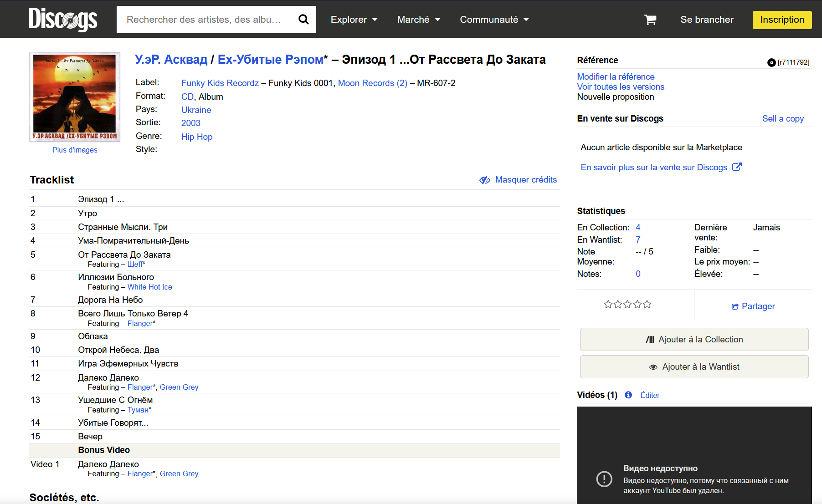The width and height of the screenshot is (822, 504).
Task: Click the search magnifier icon
Action: point(303,20)
